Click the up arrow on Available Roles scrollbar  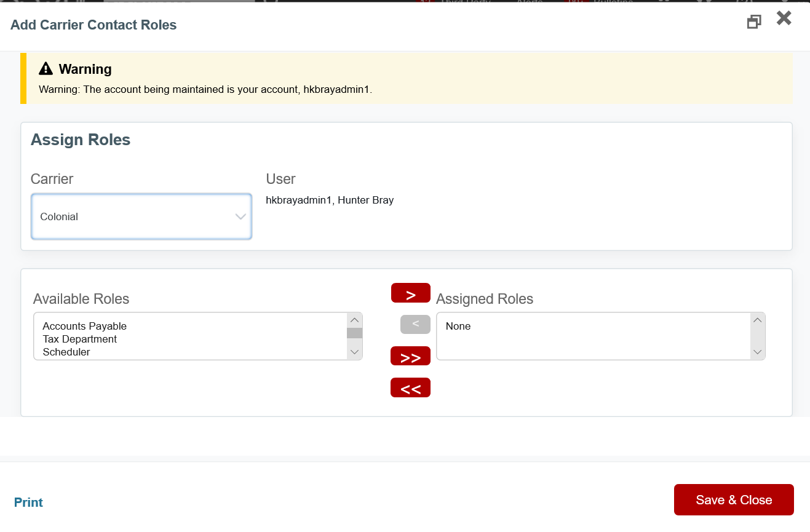354,320
